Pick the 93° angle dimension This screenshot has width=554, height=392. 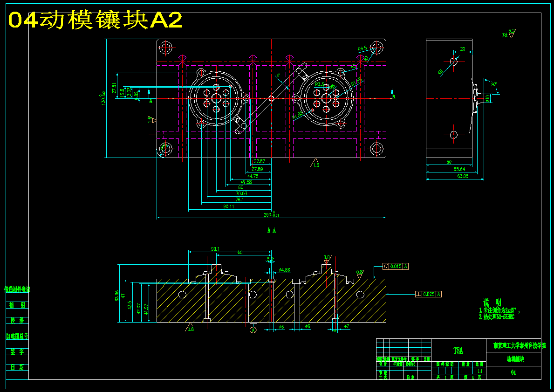(494, 84)
